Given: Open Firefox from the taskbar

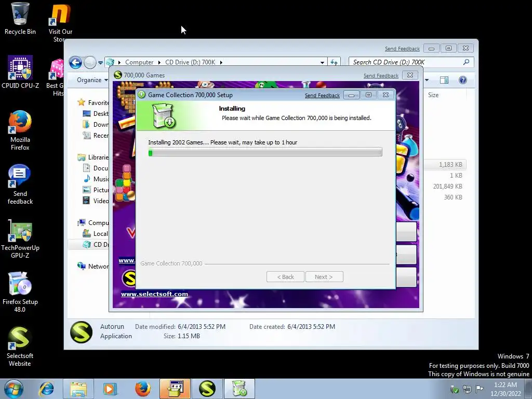Looking at the screenshot, I should click(143, 389).
